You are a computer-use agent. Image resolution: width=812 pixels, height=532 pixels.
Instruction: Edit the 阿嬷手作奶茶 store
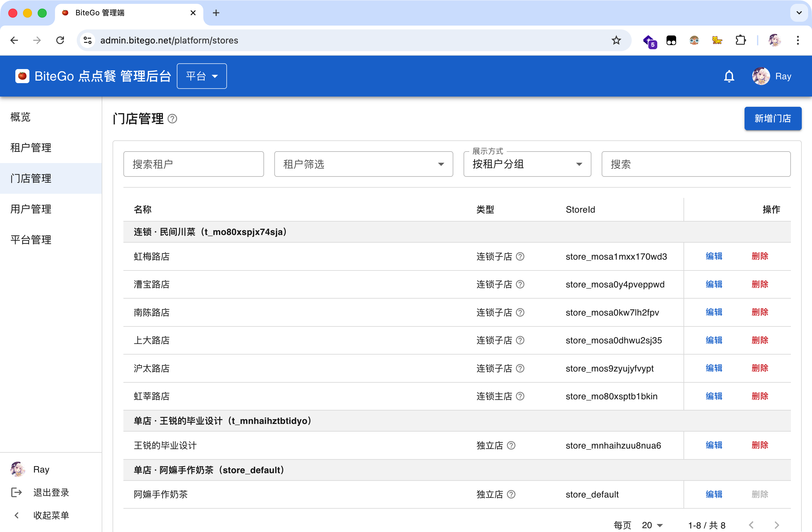pos(714,494)
